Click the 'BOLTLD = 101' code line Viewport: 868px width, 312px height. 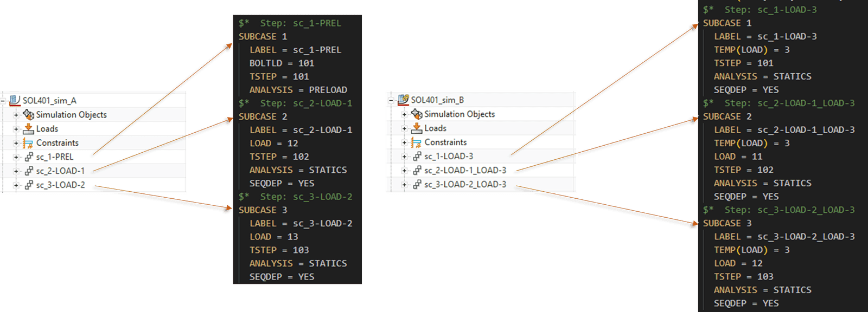click(282, 63)
